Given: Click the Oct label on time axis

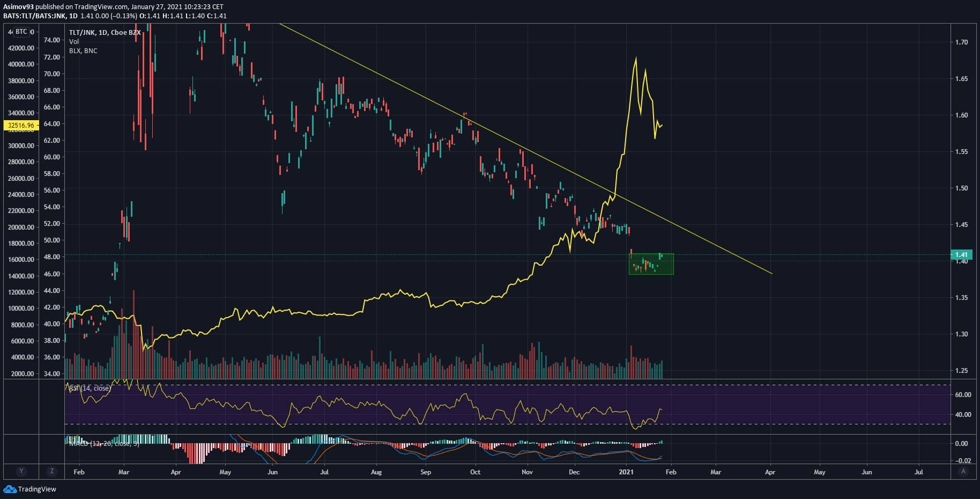Looking at the screenshot, I should click(475, 472).
